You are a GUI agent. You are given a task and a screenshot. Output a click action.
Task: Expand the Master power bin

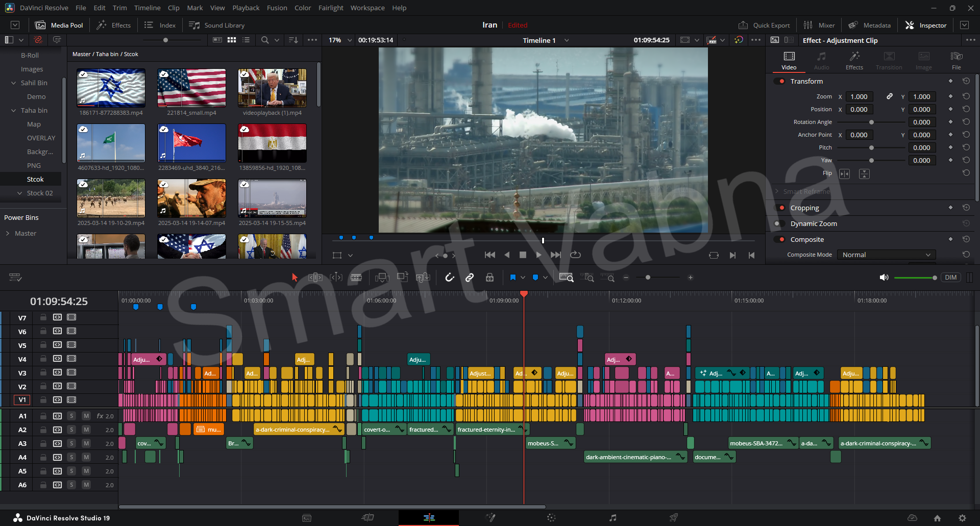[8, 233]
